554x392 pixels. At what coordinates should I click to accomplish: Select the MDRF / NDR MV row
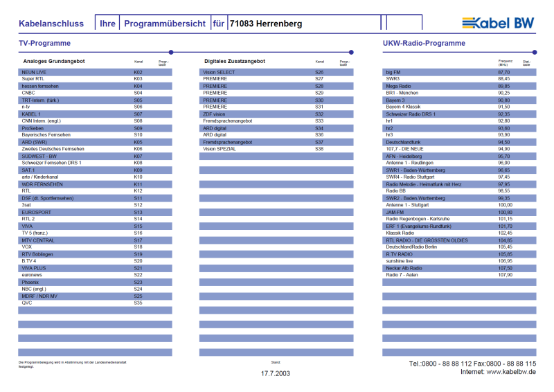click(x=95, y=296)
